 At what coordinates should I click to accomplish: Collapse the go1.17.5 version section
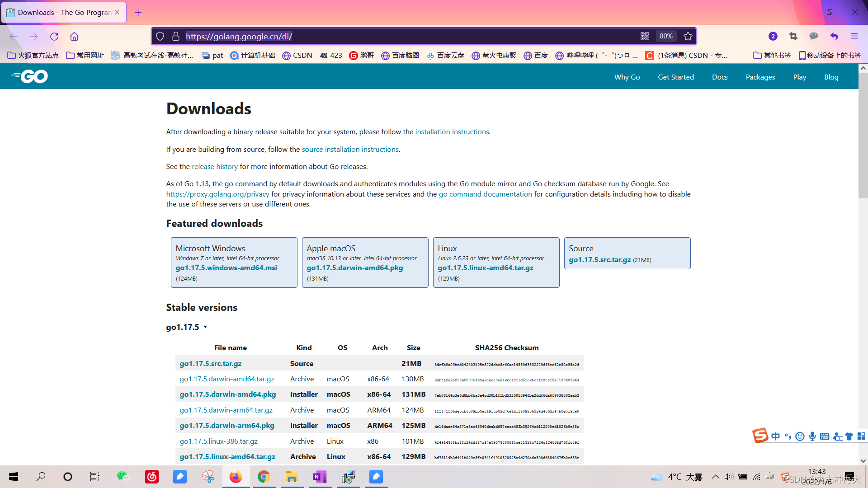pos(187,327)
